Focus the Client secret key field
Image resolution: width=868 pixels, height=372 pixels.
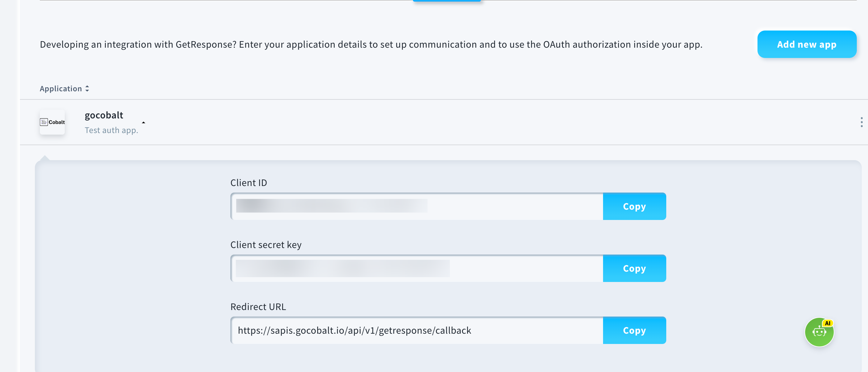(x=417, y=269)
